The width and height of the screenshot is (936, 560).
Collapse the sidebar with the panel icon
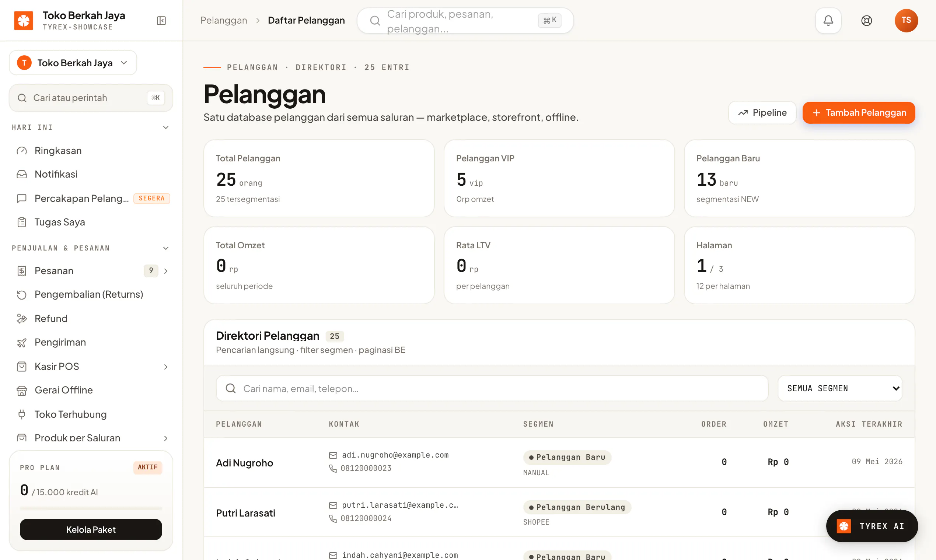tap(161, 20)
